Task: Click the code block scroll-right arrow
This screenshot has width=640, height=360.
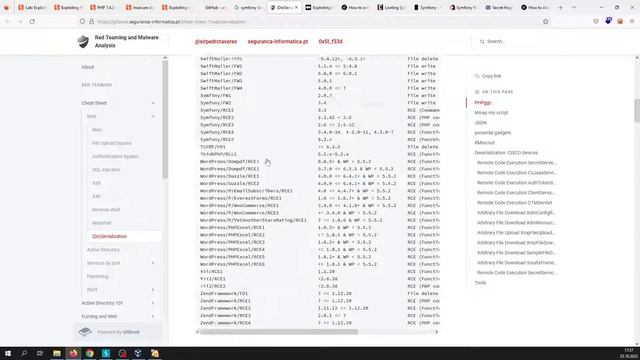Action: pos(437,332)
